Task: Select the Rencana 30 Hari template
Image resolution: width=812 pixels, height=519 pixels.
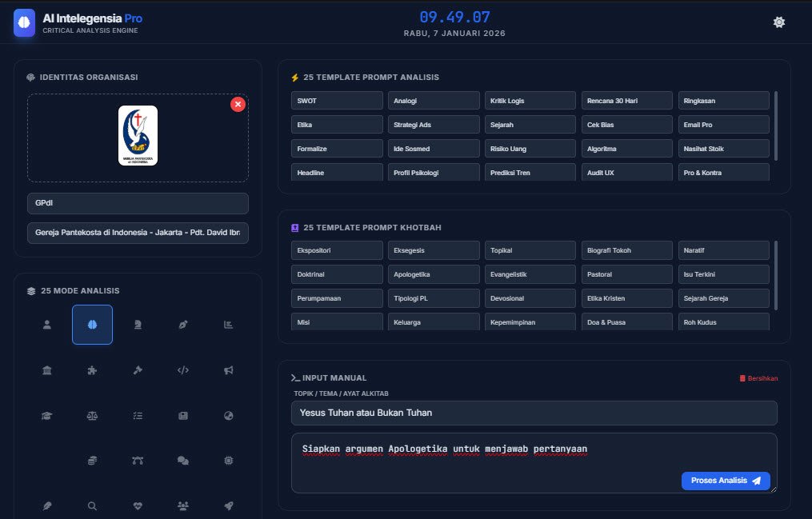Action: [x=626, y=101]
